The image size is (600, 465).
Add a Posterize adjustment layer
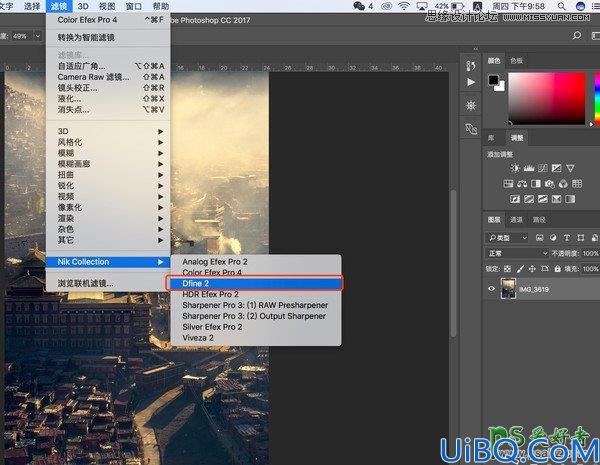[x=529, y=199]
